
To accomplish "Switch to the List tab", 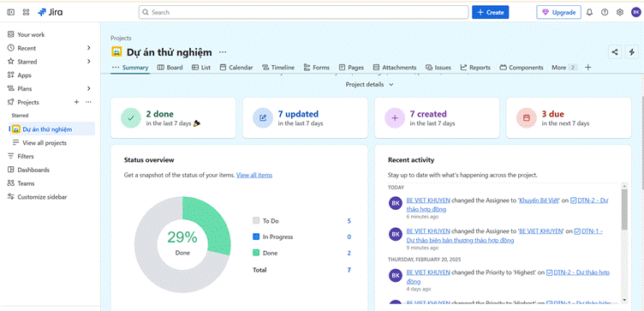I will coord(201,68).
